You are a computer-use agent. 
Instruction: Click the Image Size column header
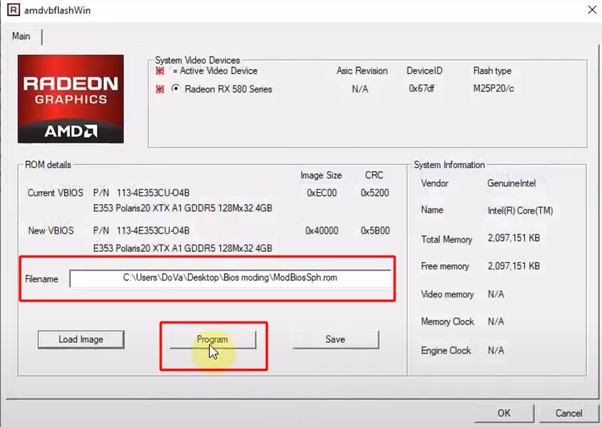click(x=321, y=175)
